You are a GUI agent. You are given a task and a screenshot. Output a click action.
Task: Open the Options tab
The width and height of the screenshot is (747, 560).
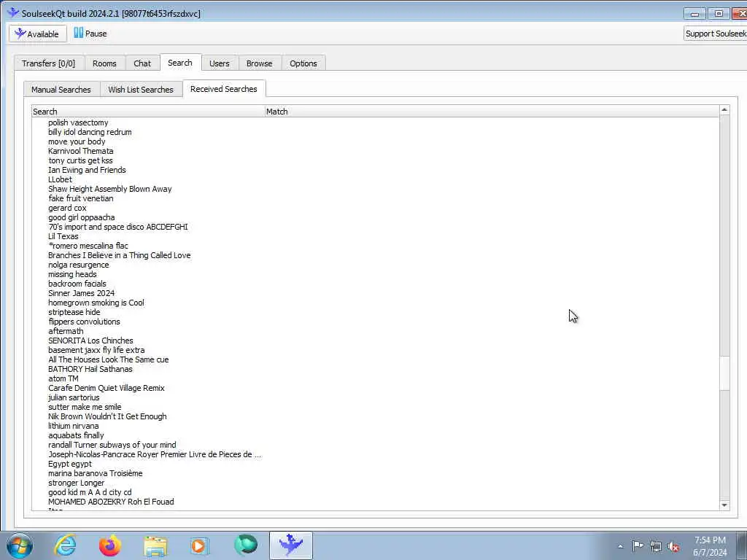pos(303,63)
